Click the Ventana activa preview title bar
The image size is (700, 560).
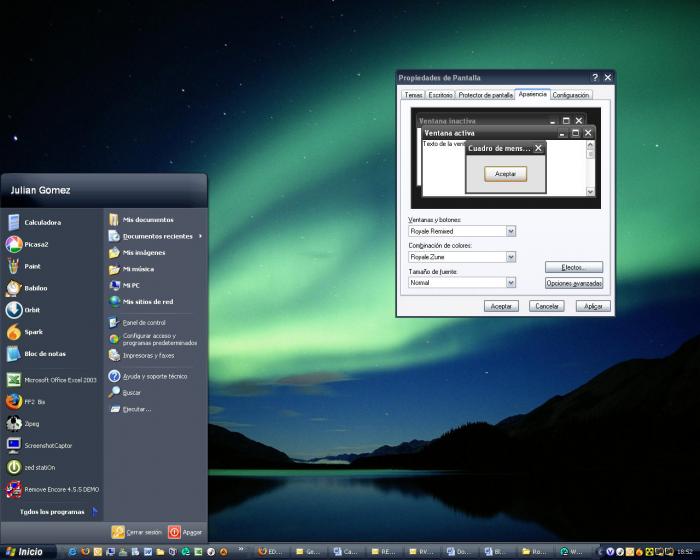tap(508, 133)
